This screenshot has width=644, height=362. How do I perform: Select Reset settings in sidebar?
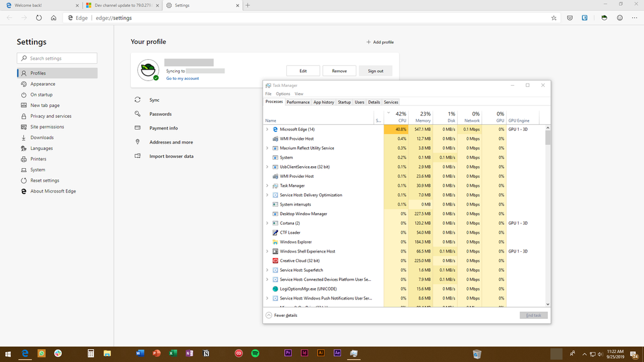pos(57,180)
